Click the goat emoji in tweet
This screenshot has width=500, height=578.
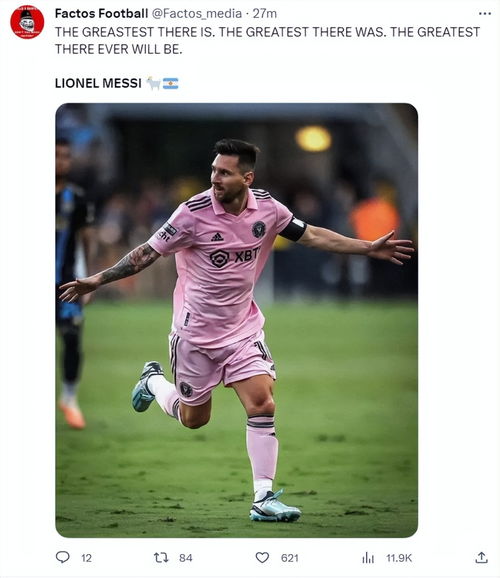pos(153,83)
